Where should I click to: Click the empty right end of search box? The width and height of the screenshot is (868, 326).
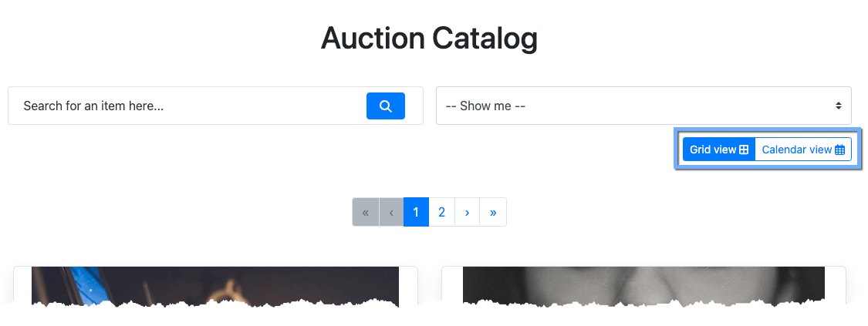414,106
